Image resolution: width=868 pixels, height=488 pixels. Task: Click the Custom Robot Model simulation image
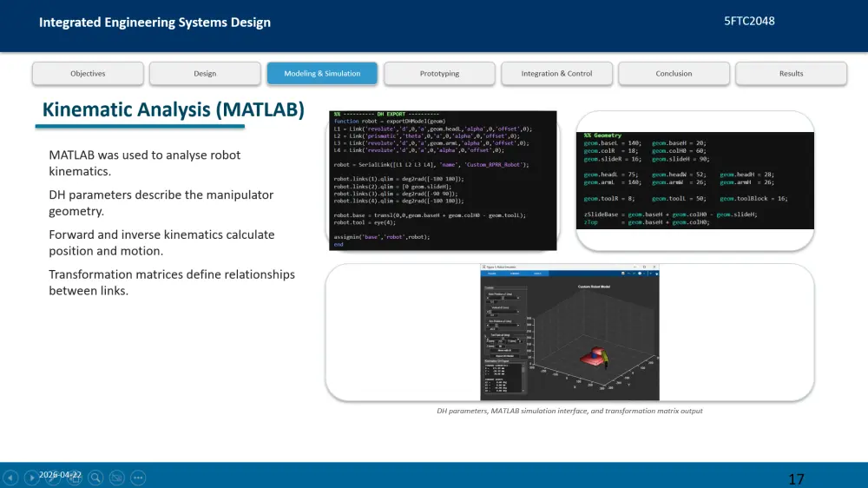(x=569, y=333)
